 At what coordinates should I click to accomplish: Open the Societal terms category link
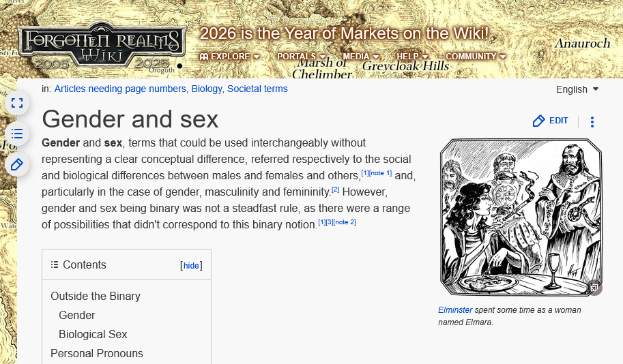[x=257, y=89]
